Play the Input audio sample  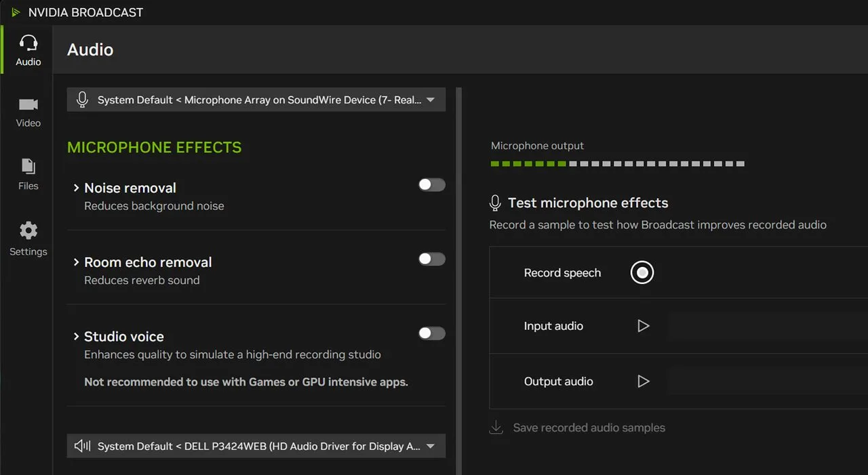tap(644, 326)
